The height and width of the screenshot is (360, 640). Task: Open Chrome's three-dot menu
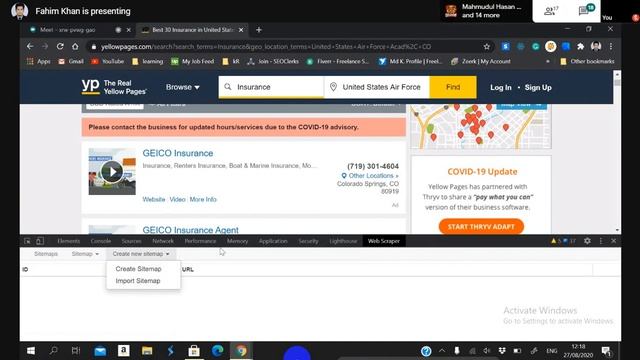tap(611, 47)
